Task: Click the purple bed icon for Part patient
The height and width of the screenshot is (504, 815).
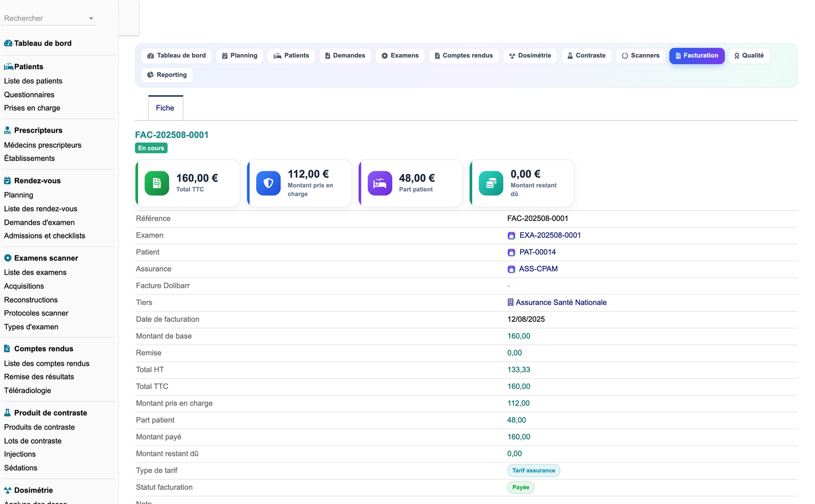Action: pos(380,183)
